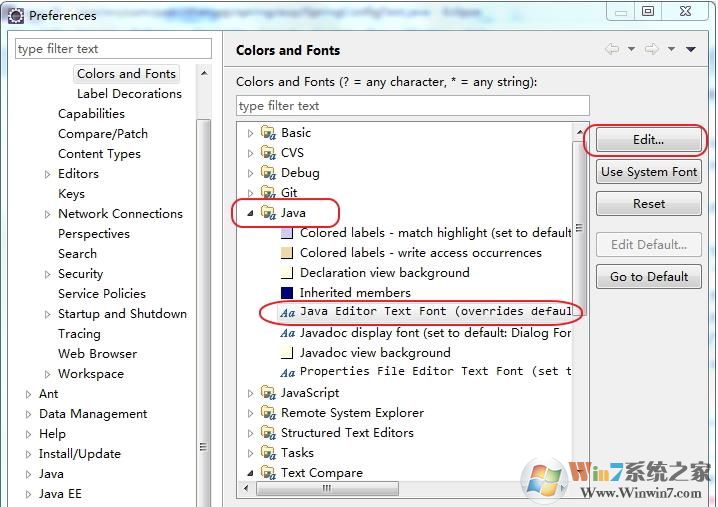Image resolution: width=718 pixels, height=507 pixels.
Task: Expand the Data Management node
Action: coord(28,414)
